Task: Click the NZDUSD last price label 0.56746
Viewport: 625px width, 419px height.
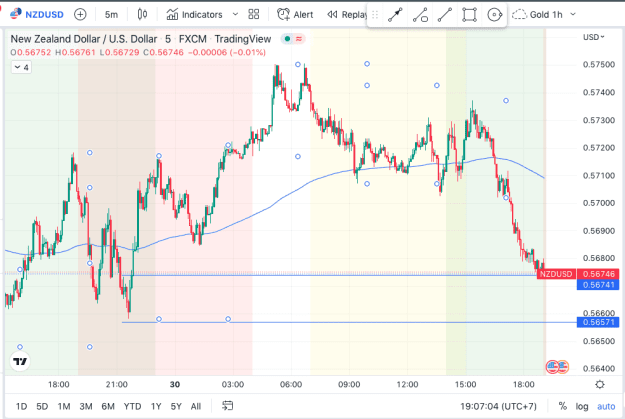Action: click(598, 274)
